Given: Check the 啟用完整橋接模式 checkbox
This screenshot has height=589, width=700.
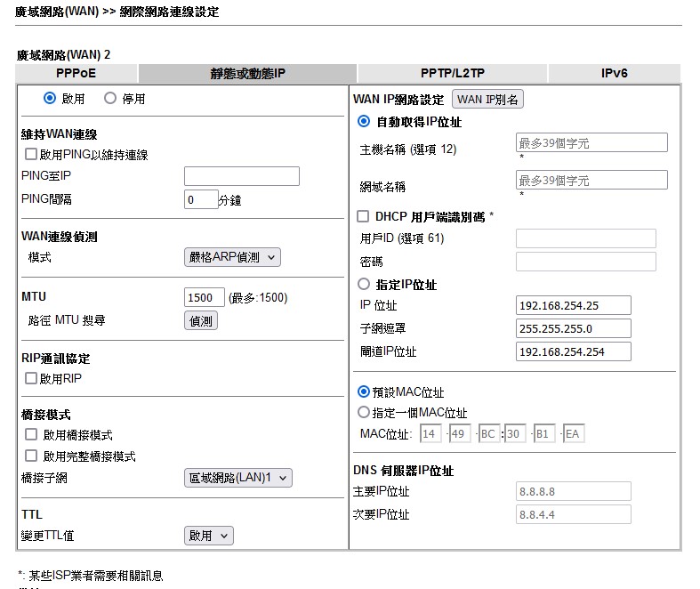Looking at the screenshot, I should click(x=31, y=456).
